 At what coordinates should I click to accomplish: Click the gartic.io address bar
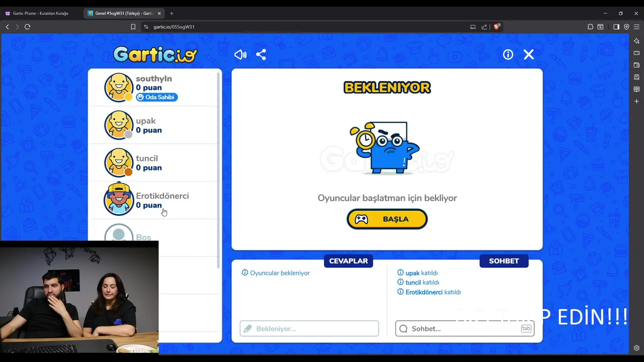point(322,27)
